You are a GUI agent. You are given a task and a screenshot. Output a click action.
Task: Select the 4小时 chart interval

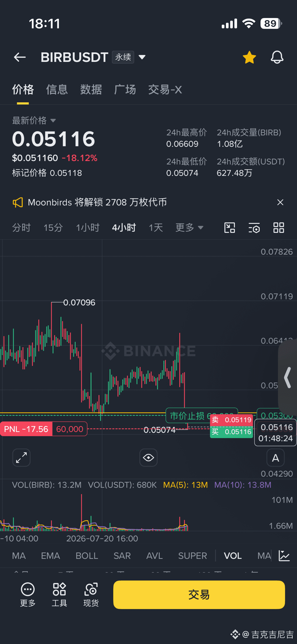click(124, 228)
